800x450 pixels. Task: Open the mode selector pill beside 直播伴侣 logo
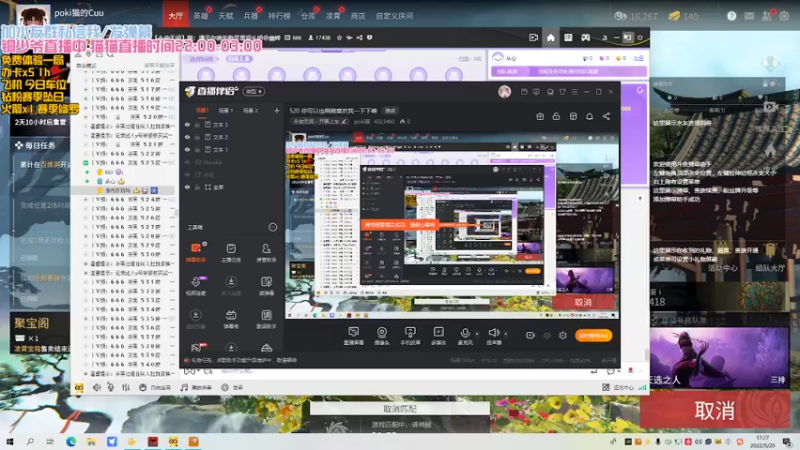coord(254,91)
